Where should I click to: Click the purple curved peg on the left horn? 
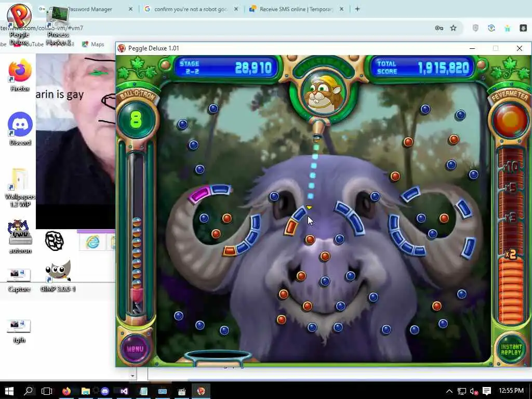click(199, 194)
